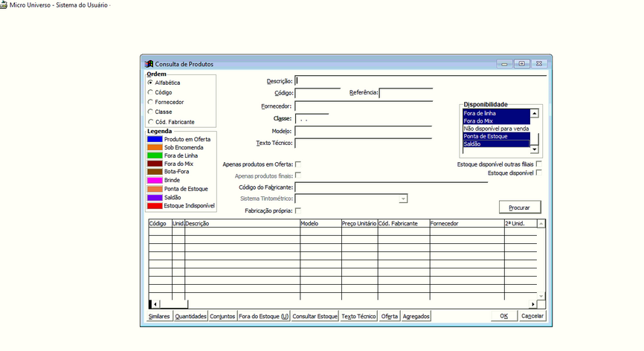Choose Fornecedor ordering option
Image resolution: width=644 pixels, height=351 pixels.
click(150, 102)
